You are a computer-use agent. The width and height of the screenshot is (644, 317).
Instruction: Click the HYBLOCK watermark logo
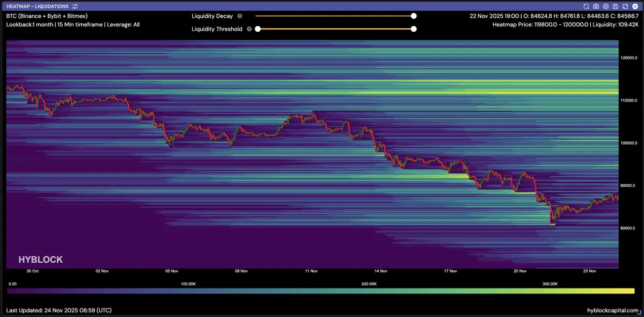pos(40,260)
